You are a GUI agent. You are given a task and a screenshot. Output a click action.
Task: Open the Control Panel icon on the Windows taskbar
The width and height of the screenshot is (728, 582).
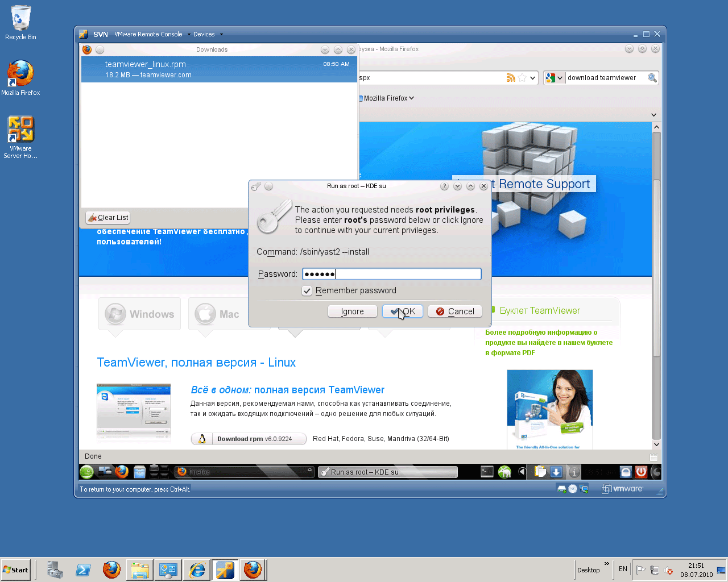[168, 569]
